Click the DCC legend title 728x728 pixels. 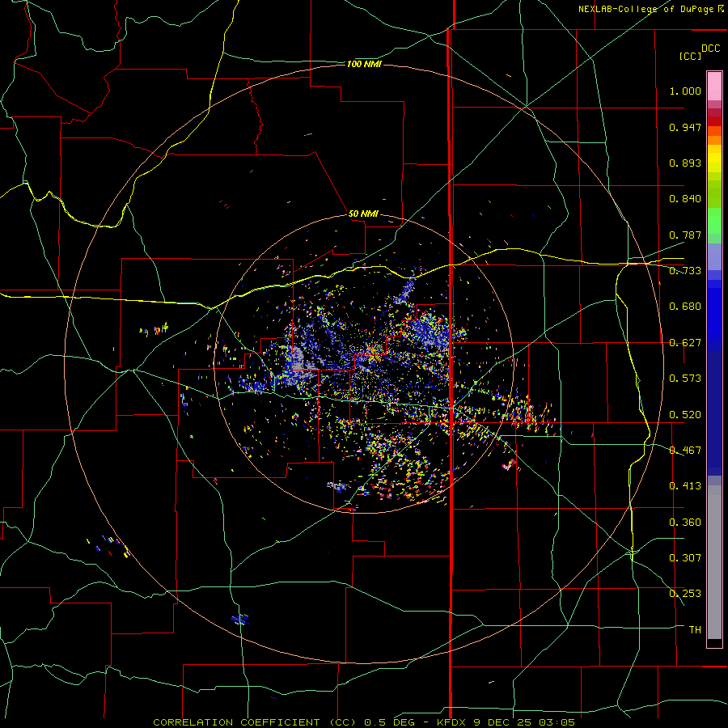click(710, 49)
